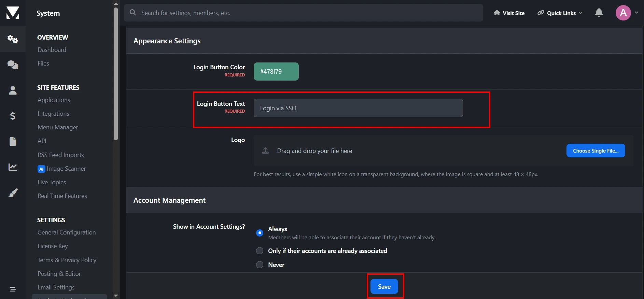Open Applications under Site Features

(54, 100)
